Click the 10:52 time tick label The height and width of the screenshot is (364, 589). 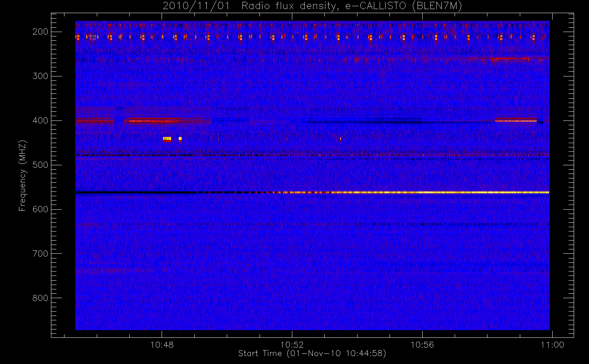292,345
